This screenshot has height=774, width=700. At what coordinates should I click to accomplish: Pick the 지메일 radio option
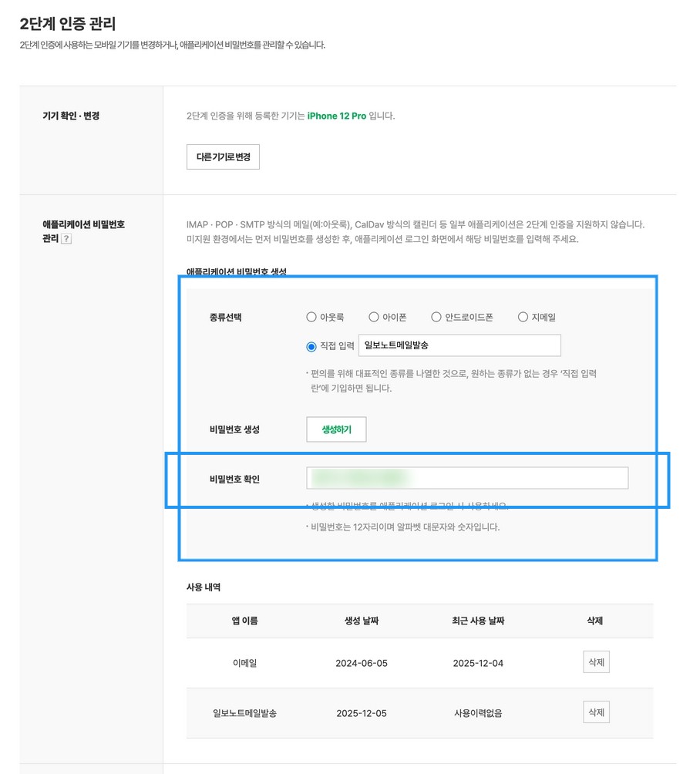523,317
